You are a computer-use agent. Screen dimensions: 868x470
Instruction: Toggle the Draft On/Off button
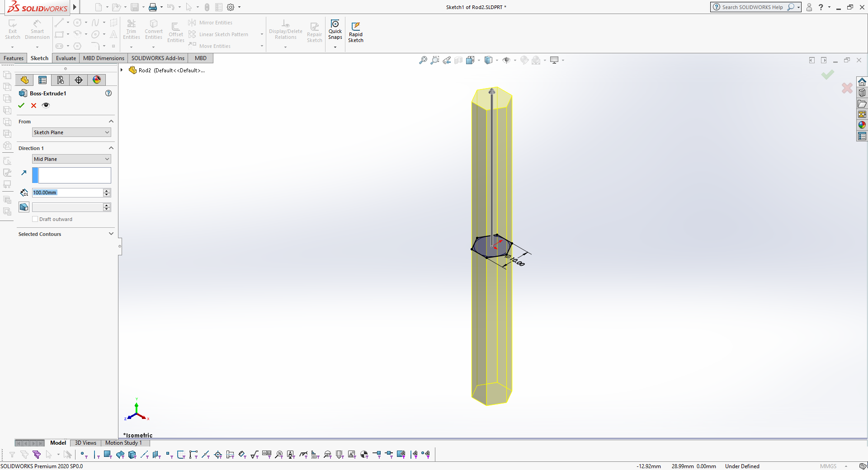click(24, 207)
